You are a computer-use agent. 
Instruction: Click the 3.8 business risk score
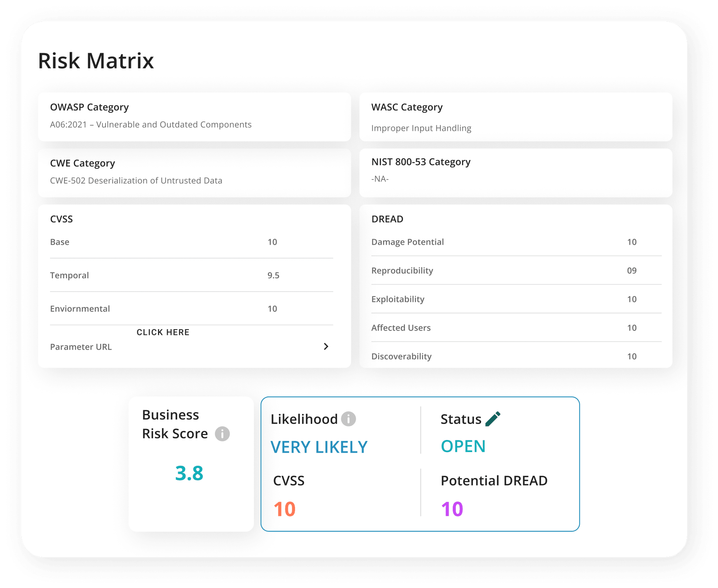189,473
